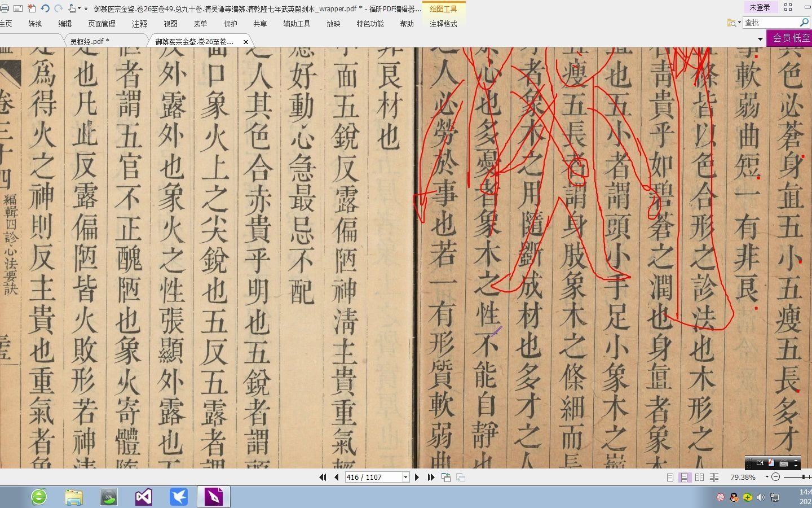
Task: Click the Foxit PDF editor taskbar icon
Action: click(214, 497)
